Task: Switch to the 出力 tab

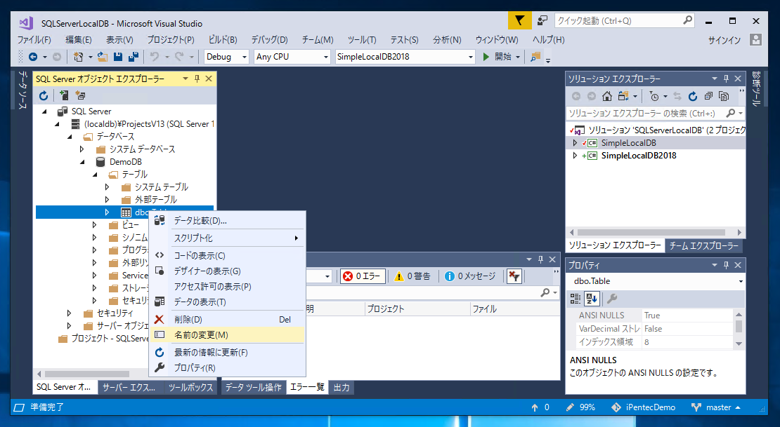Action: (341, 387)
